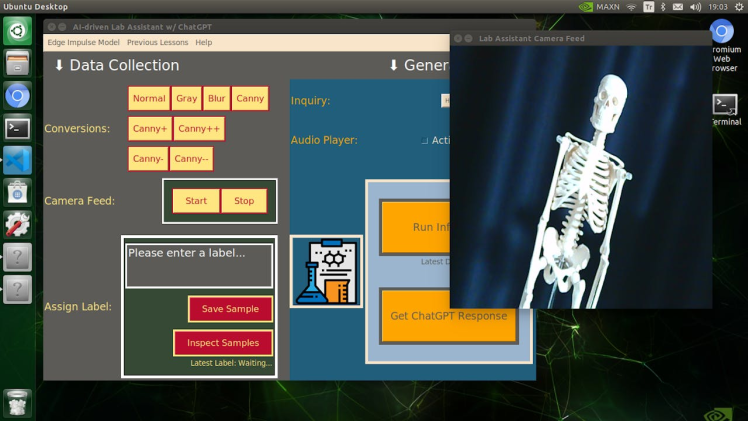Click Get ChatGPT Response button
Viewport: 748px width, 421px height.
click(448, 316)
